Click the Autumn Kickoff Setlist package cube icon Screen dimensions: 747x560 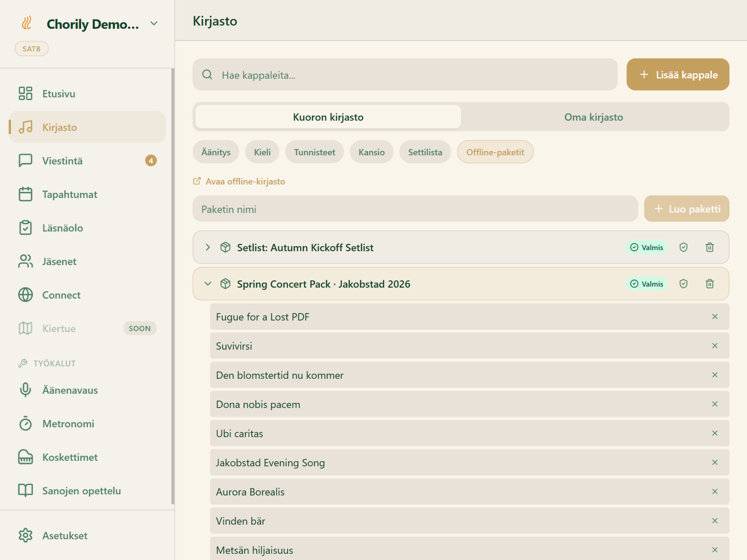225,247
